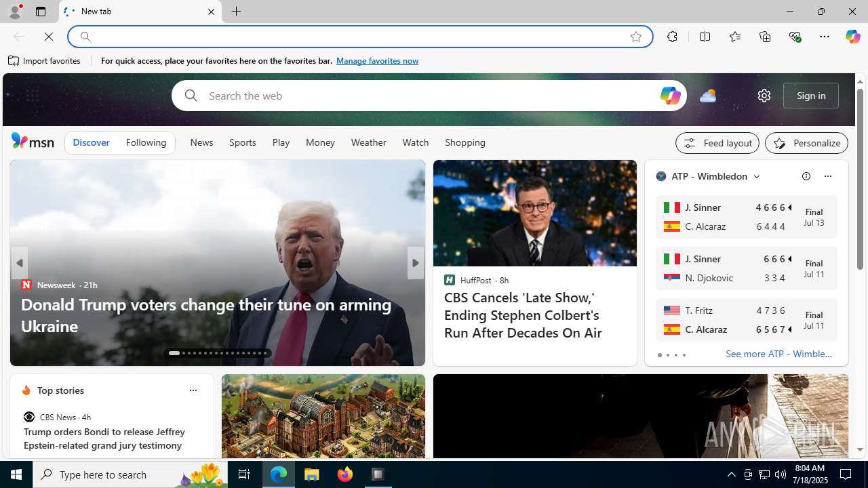Click the Windows taskbar search box
Screen dimensions: 868x488
coord(129,474)
